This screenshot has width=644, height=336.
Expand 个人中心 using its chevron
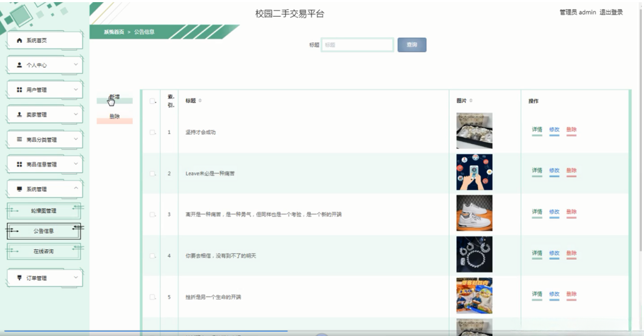[x=75, y=65]
